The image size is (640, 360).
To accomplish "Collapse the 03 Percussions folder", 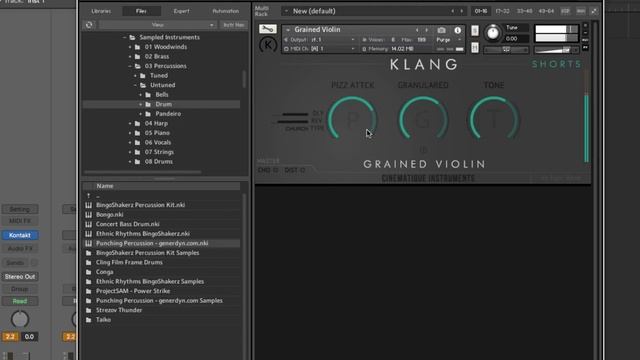I will click(130, 66).
